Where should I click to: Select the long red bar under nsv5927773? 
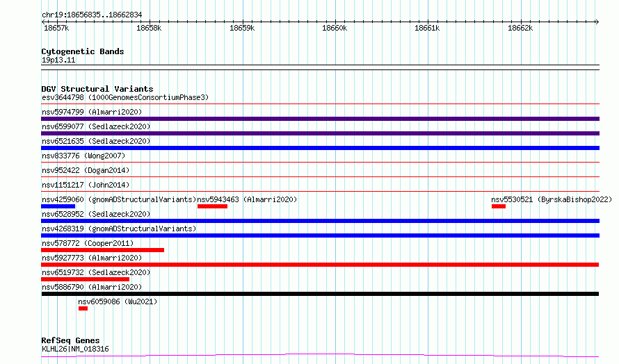pos(320,265)
